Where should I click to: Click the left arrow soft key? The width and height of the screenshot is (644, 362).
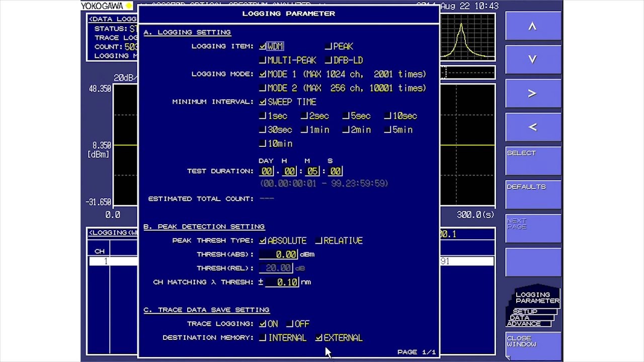533,127
